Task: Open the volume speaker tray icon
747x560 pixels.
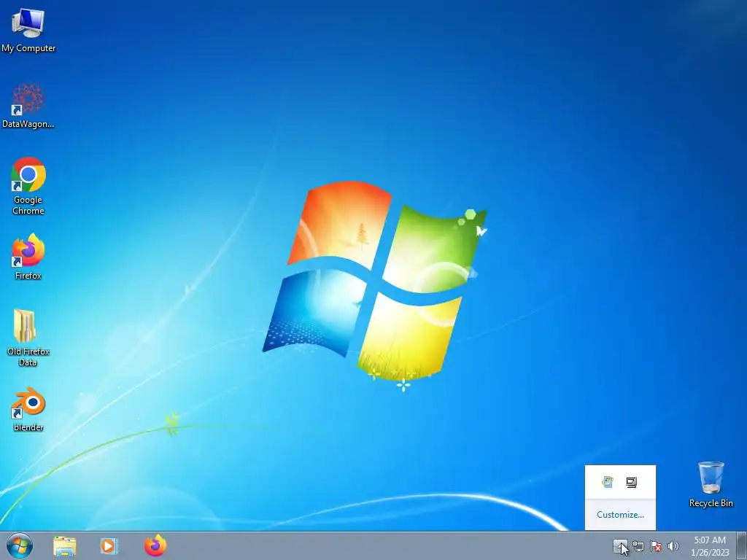Action: [673, 546]
